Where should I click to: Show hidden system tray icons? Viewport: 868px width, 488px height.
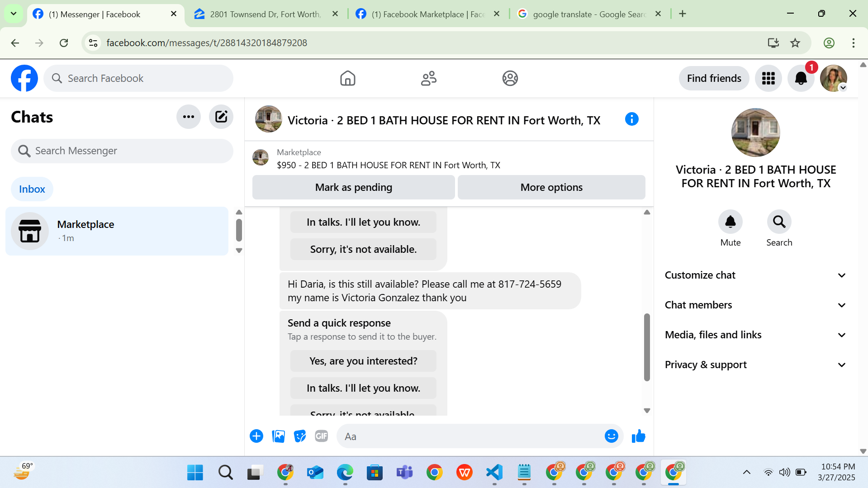[x=747, y=473]
